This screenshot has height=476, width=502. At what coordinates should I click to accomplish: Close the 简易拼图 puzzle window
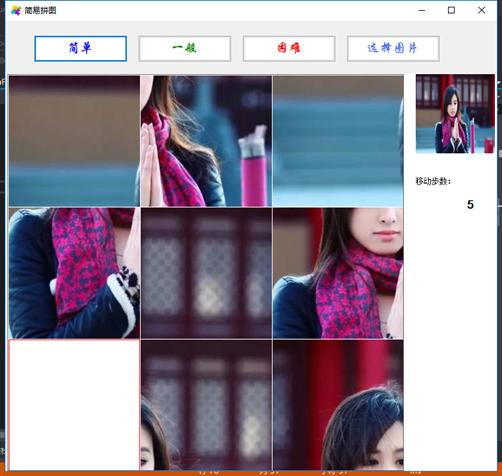[x=481, y=10]
